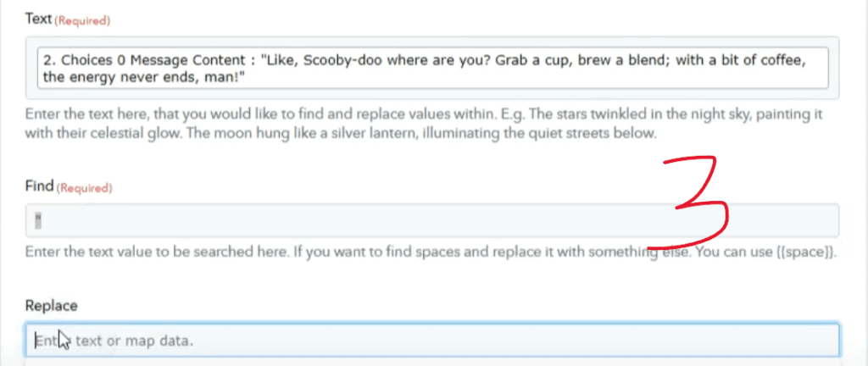Click the Replace field placeholder text
The height and width of the screenshot is (366, 868).
click(x=114, y=341)
